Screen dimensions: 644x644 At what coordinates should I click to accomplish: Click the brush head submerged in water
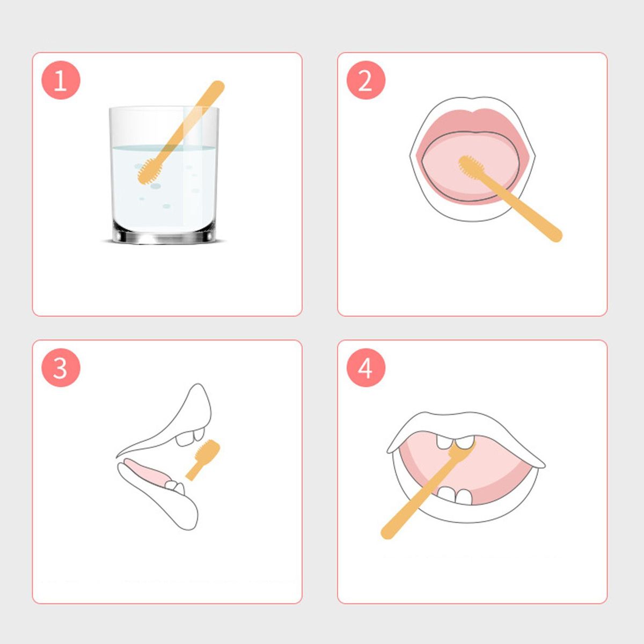pos(149,171)
